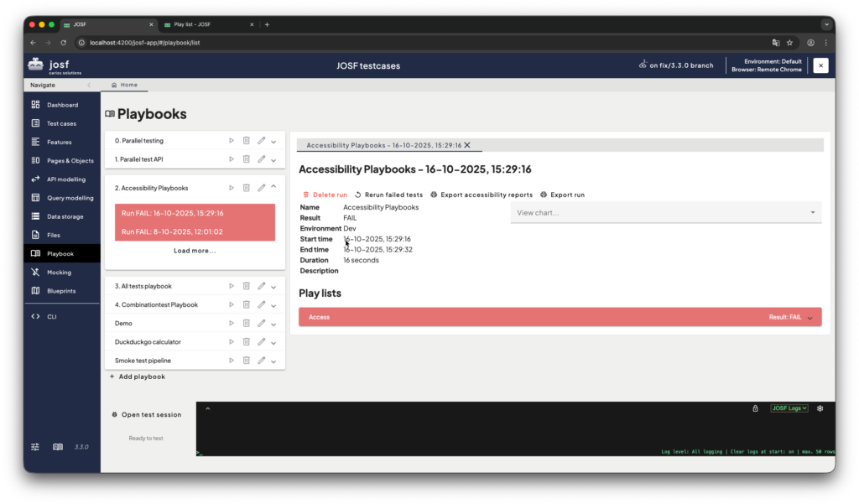Viewport: 859px width, 504px height.
Task: Expand the 3. All tests playbook entry
Action: point(273,287)
